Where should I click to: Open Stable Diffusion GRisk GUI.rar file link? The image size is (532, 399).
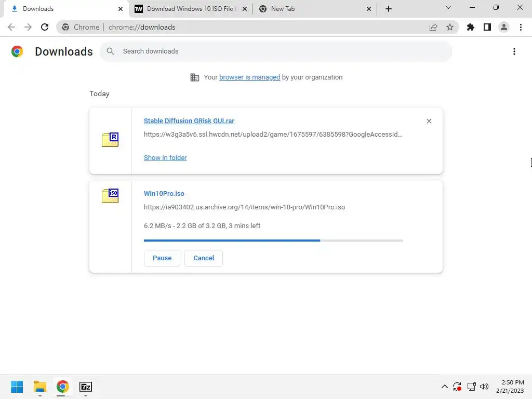coord(189,121)
